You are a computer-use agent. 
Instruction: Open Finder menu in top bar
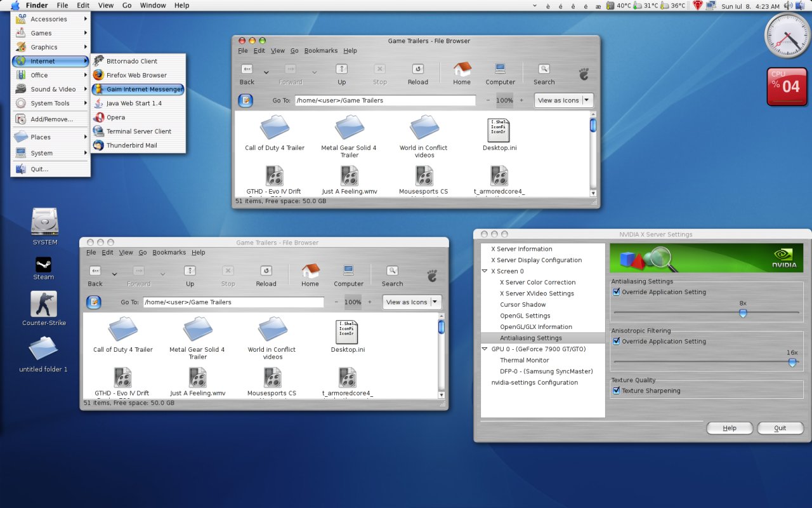37,5
